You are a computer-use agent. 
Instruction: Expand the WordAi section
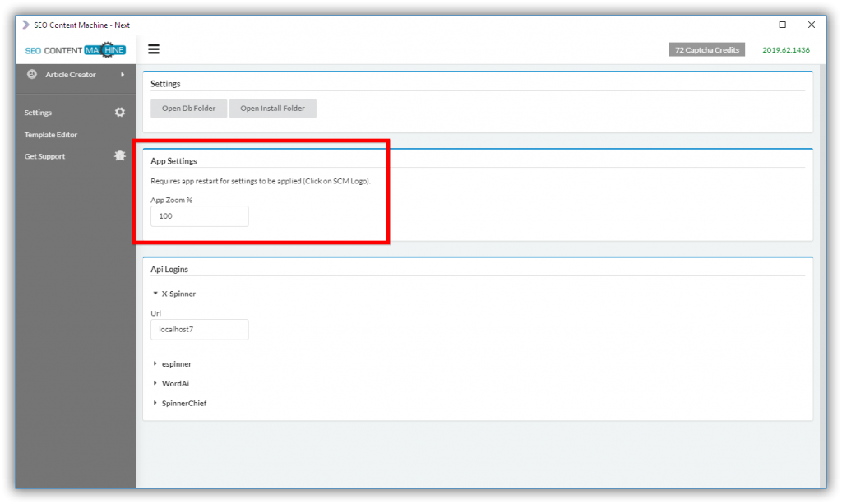(x=155, y=383)
